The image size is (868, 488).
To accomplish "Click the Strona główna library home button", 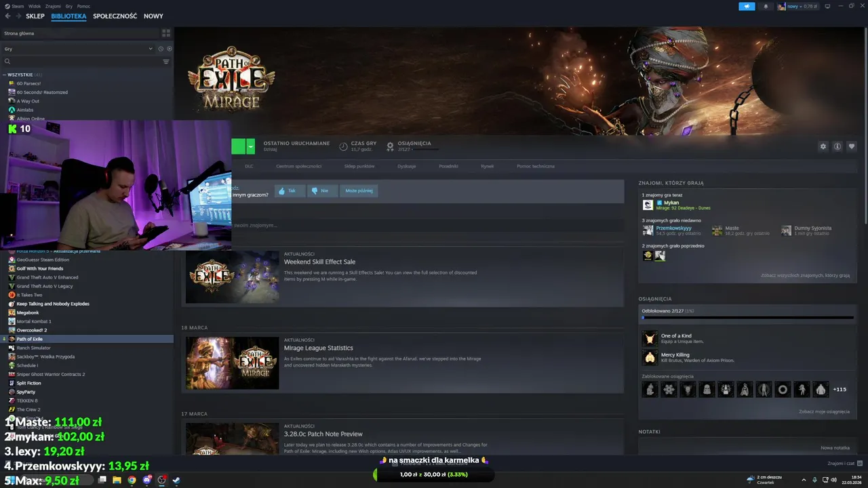I will pos(80,33).
